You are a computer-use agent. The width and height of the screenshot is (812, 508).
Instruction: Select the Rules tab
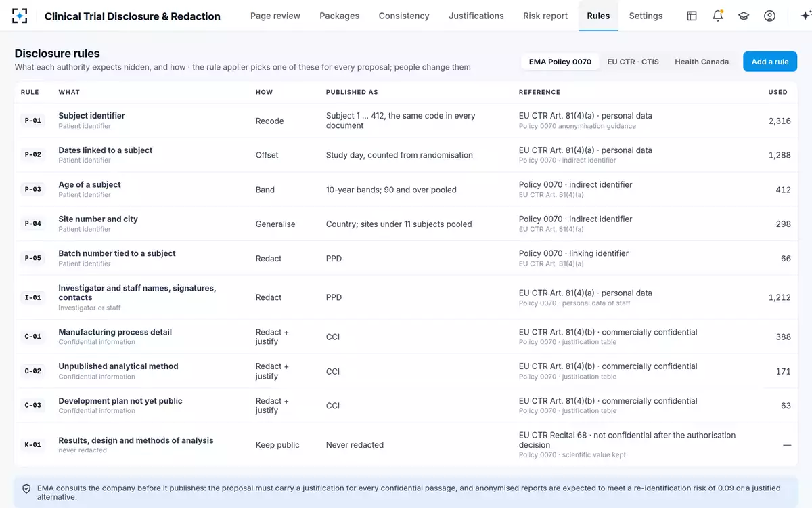click(x=598, y=16)
